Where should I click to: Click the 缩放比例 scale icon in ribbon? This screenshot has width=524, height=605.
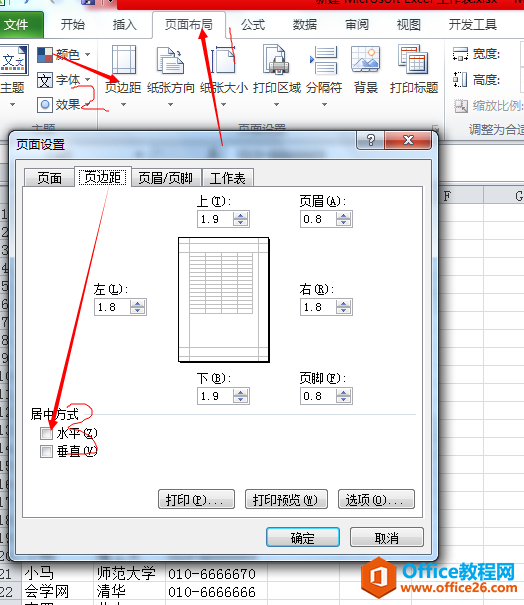[x=461, y=106]
